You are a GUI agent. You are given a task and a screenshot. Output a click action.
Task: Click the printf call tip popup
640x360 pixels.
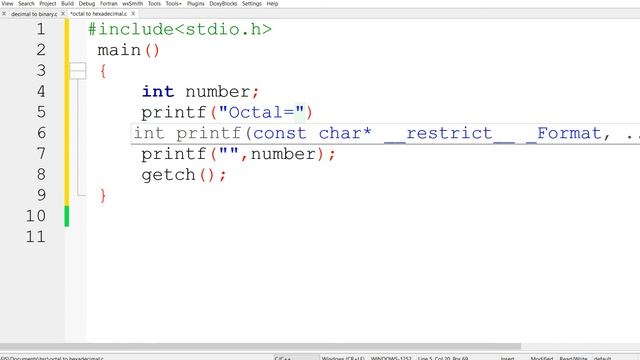point(386,133)
